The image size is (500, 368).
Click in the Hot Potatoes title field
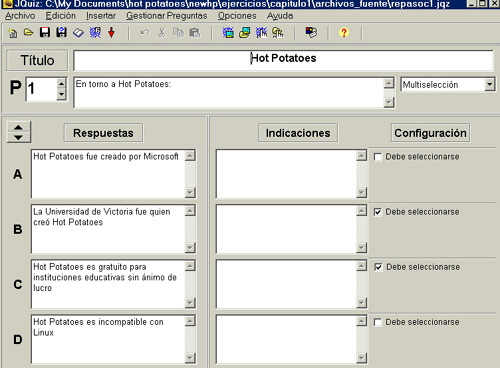tap(283, 60)
